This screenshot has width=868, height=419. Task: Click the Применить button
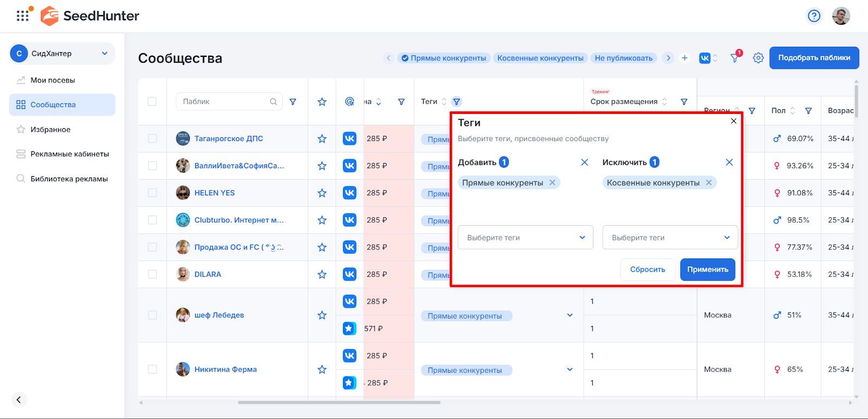(707, 270)
